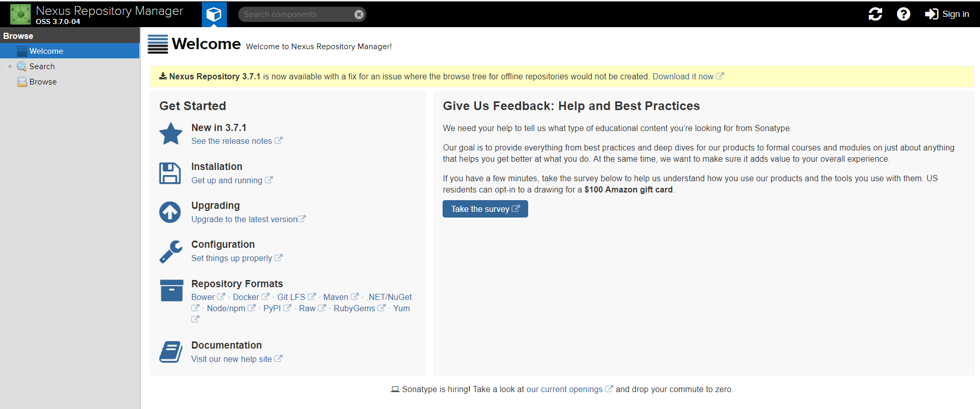This screenshot has width=980, height=409.
Task: Open the Bower format link
Action: [x=203, y=297]
